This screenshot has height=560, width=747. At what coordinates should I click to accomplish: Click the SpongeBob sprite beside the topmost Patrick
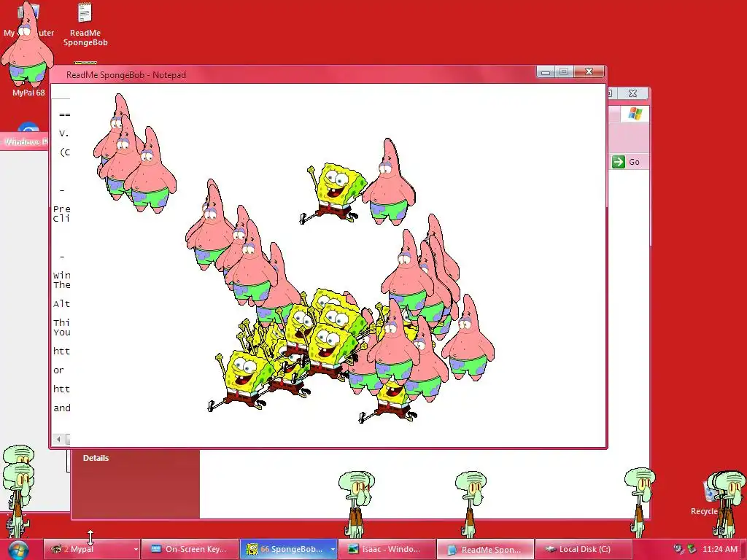click(333, 192)
